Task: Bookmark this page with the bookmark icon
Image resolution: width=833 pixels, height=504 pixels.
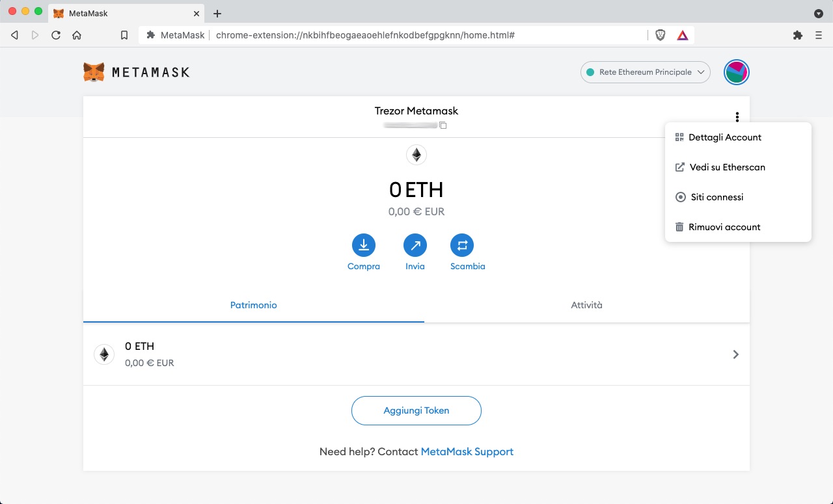Action: 124,35
